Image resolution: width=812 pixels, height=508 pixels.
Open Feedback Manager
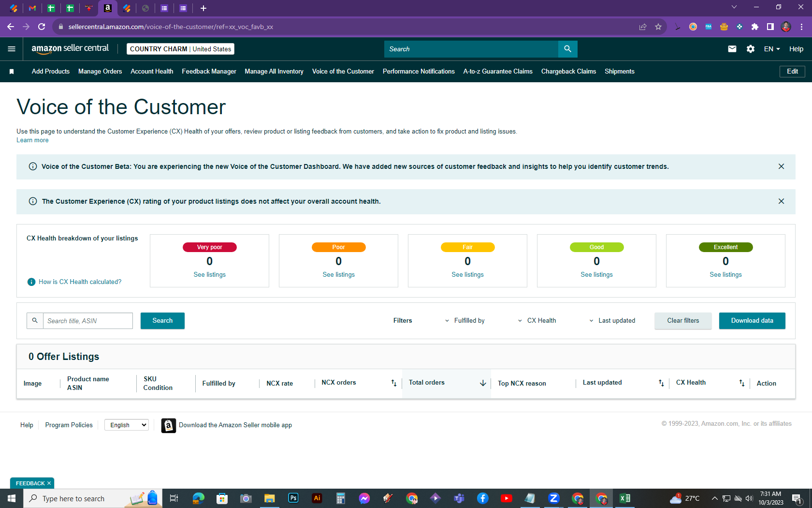(x=209, y=72)
